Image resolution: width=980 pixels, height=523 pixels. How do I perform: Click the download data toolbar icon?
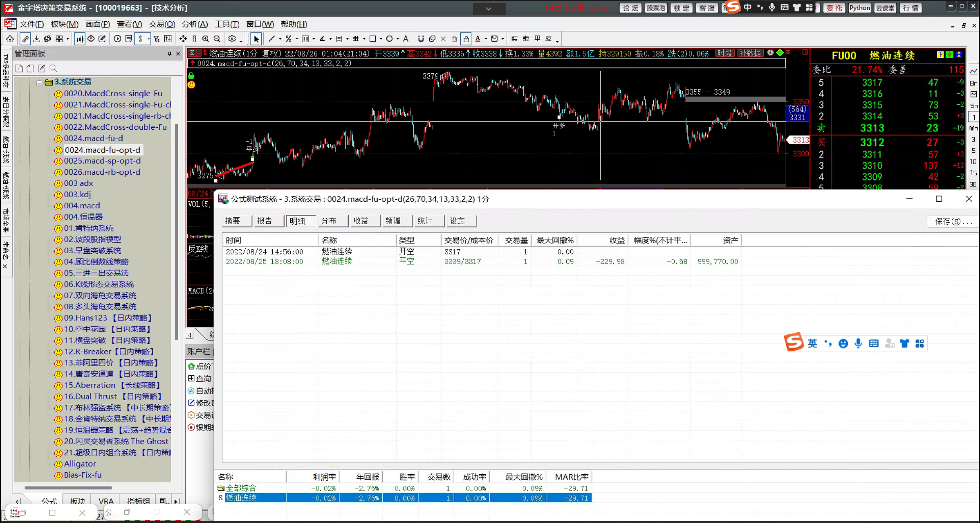coord(37,38)
